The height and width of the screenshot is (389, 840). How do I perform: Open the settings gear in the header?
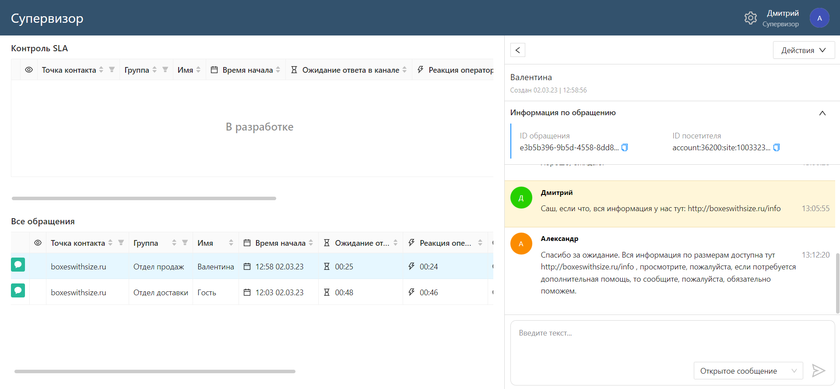(x=750, y=18)
